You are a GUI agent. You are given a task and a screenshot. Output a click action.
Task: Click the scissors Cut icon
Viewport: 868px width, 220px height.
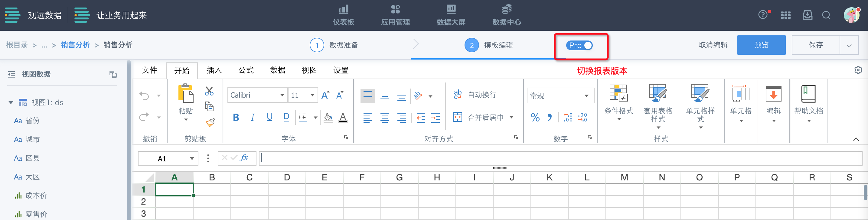(x=209, y=91)
